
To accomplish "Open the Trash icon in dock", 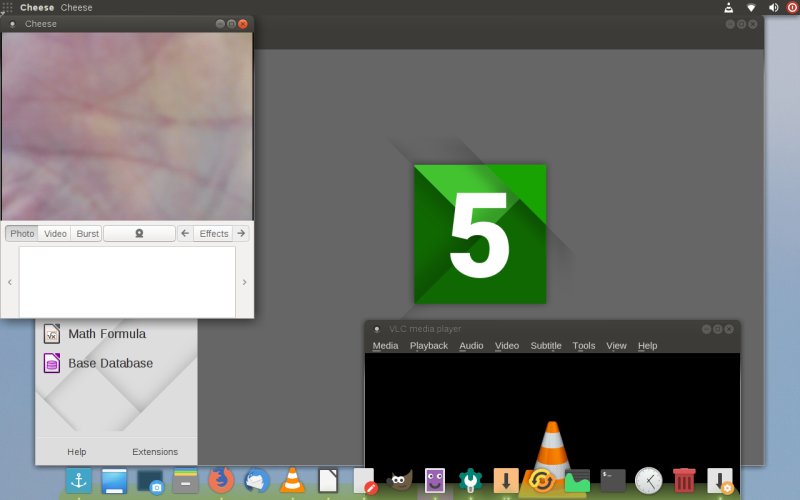I will (x=684, y=480).
